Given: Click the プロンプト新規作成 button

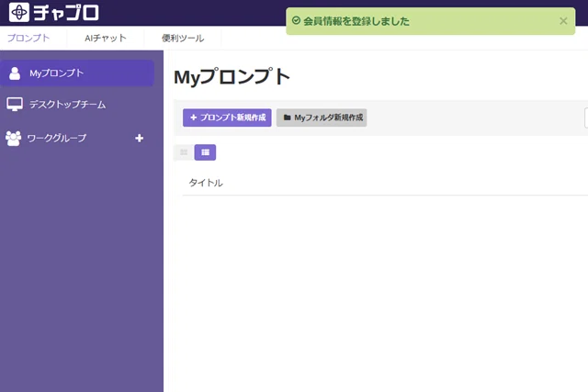Looking at the screenshot, I should click(x=227, y=118).
